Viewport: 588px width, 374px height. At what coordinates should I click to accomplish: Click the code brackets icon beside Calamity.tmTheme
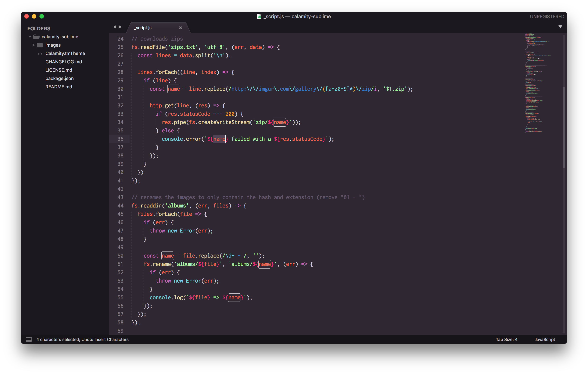point(40,53)
